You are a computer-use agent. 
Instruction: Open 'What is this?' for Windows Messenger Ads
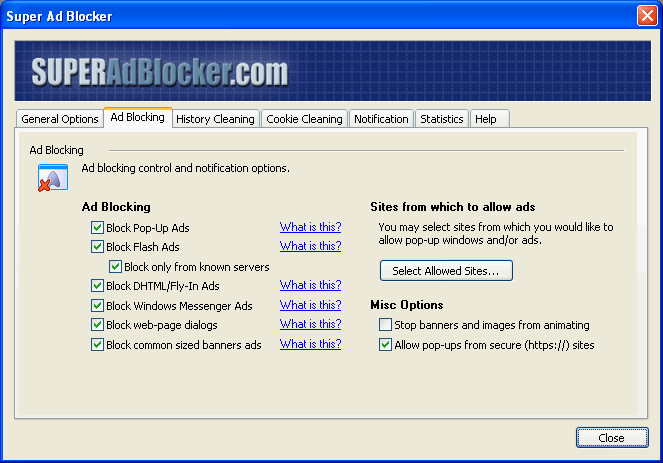click(310, 305)
